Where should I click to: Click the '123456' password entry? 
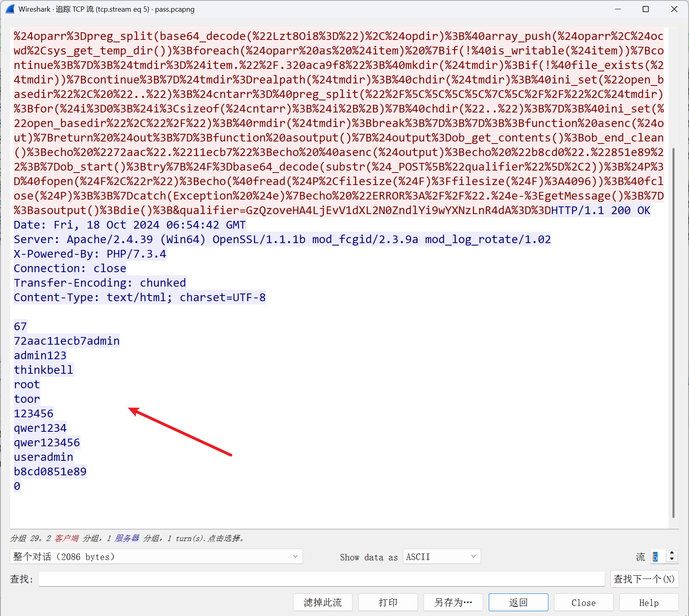(33, 414)
